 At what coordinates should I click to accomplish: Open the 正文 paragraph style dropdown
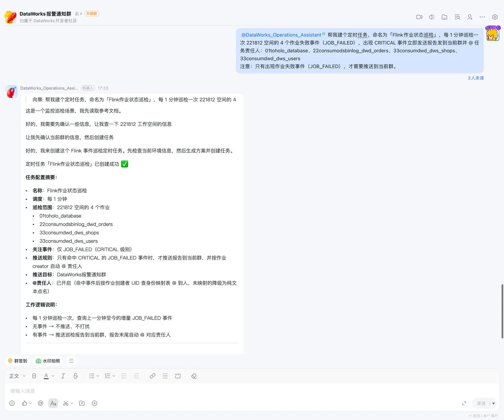[x=17, y=376]
